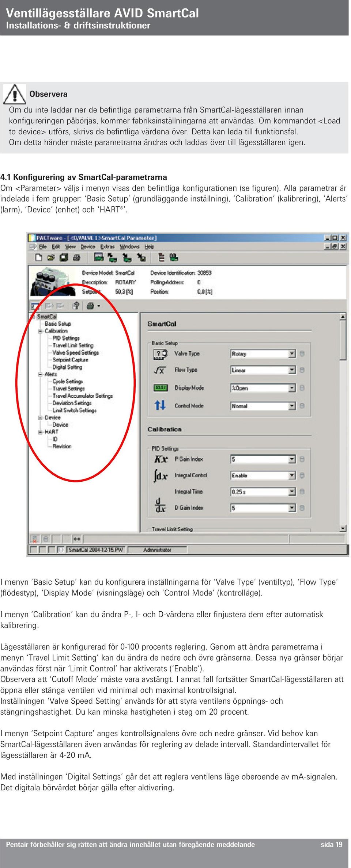The height and width of the screenshot is (868, 351).
Task: Select Setpoint Capture tree item
Action: click(70, 360)
